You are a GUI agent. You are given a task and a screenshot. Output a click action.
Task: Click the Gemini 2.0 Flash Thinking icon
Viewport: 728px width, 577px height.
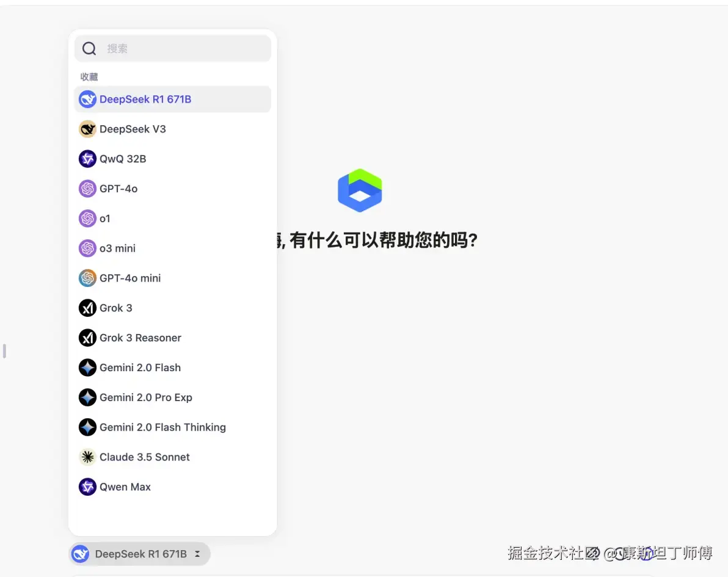(87, 427)
